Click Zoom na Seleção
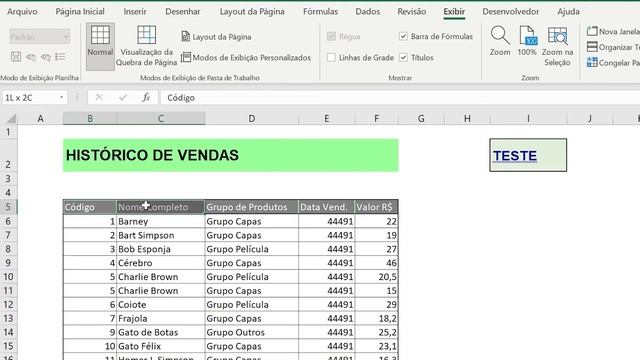 point(558,46)
